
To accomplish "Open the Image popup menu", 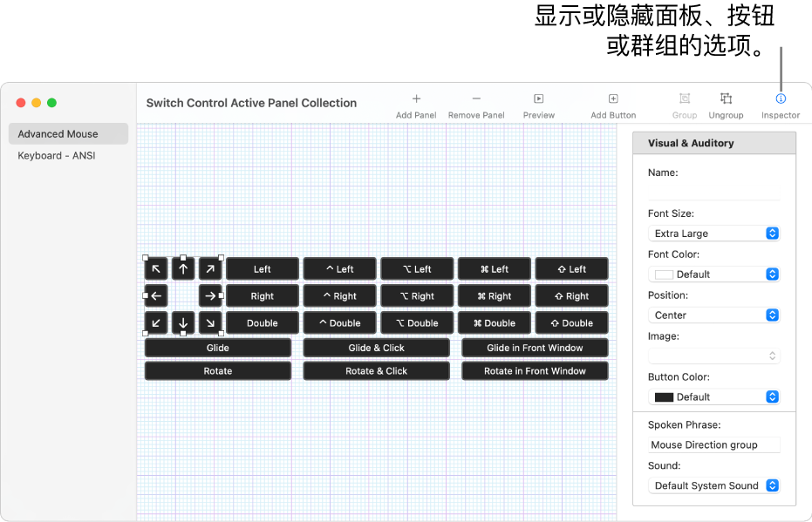I will tap(714, 356).
